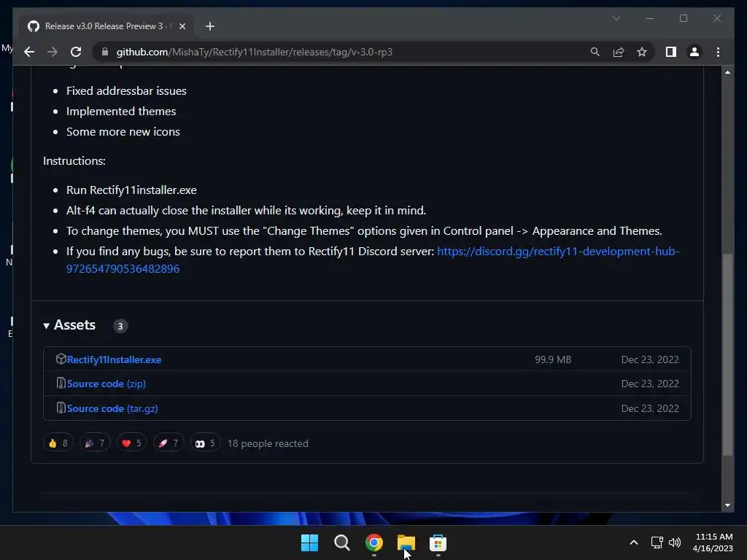Download Source code (zip)
The height and width of the screenshot is (560, 747).
click(107, 384)
